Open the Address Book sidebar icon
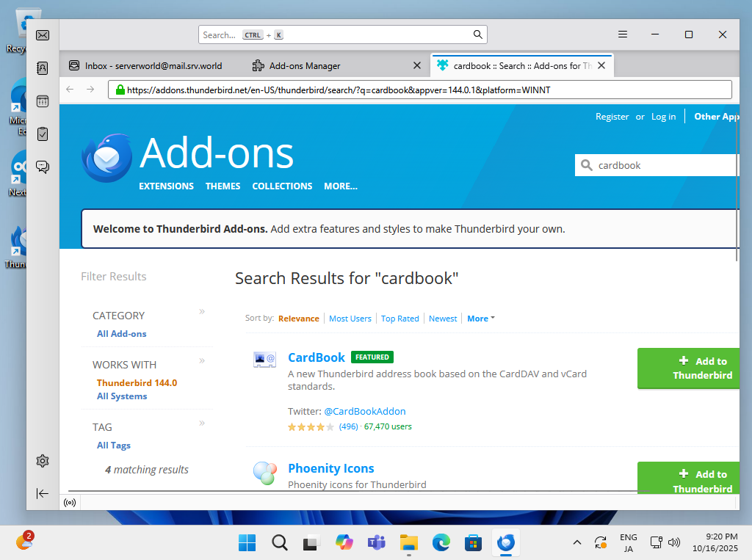752x560 pixels. (x=43, y=68)
